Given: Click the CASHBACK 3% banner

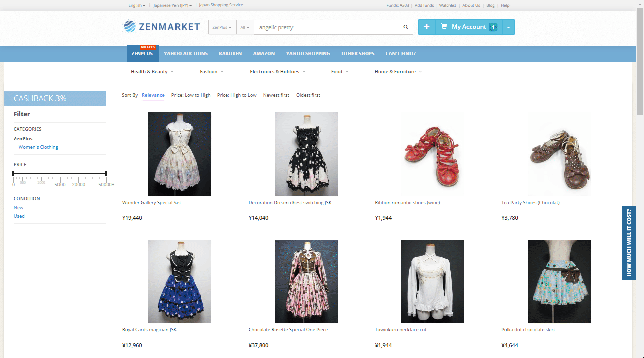Looking at the screenshot, I should click(x=55, y=98).
